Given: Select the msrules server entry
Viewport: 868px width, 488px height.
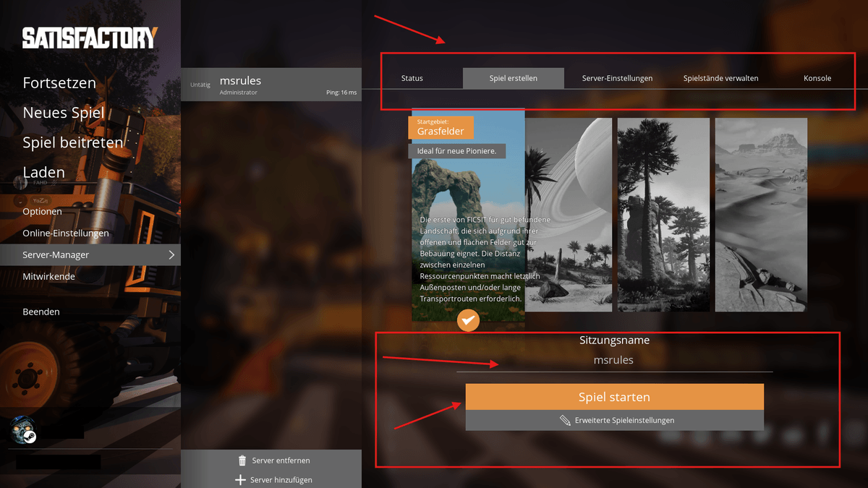Looking at the screenshot, I should tap(271, 85).
